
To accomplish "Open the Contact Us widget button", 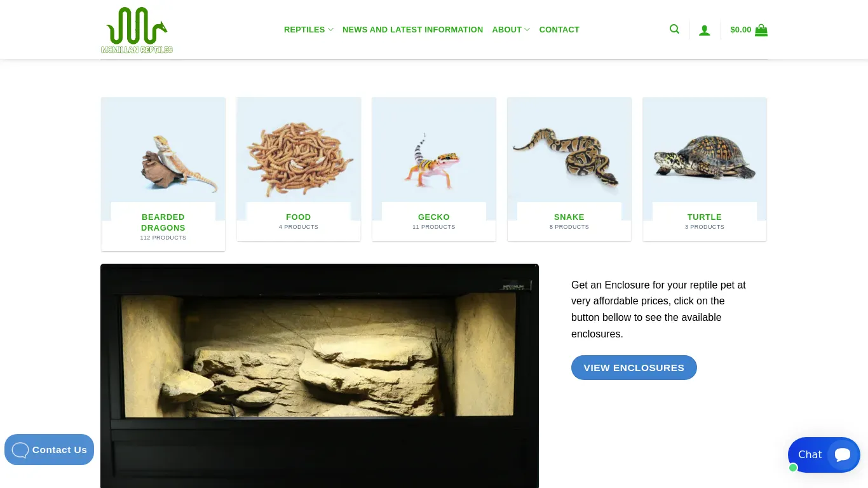I will click(x=49, y=450).
